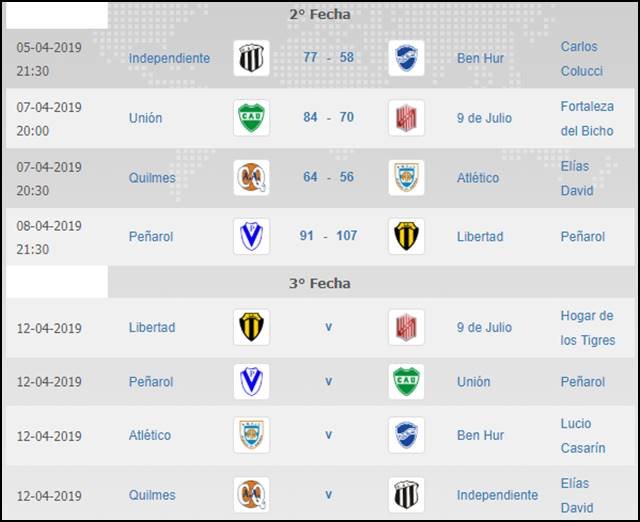This screenshot has height=522, width=640.
Task: Click Ben Hur's logo beside the 77 - 58 score
Action: point(406,58)
